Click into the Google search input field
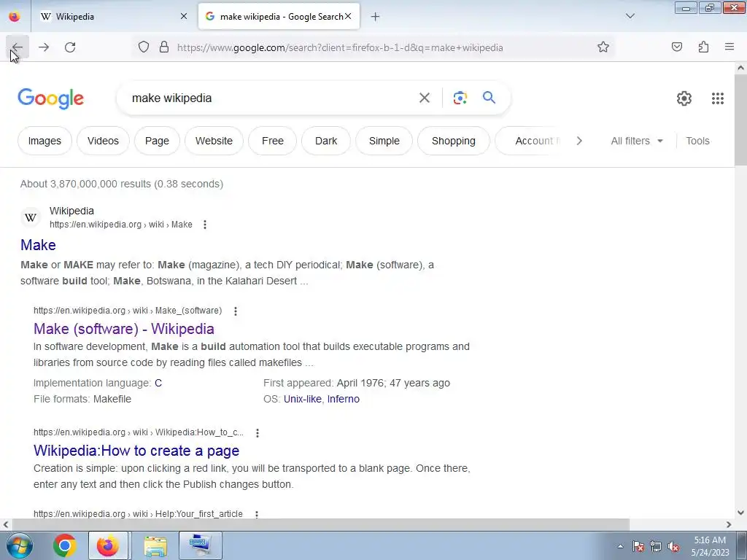747x560 pixels. coord(270,98)
